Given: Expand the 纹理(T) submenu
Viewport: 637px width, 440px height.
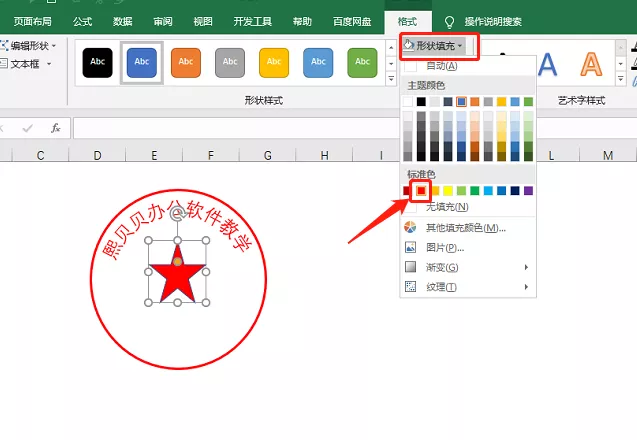Looking at the screenshot, I should 468,287.
